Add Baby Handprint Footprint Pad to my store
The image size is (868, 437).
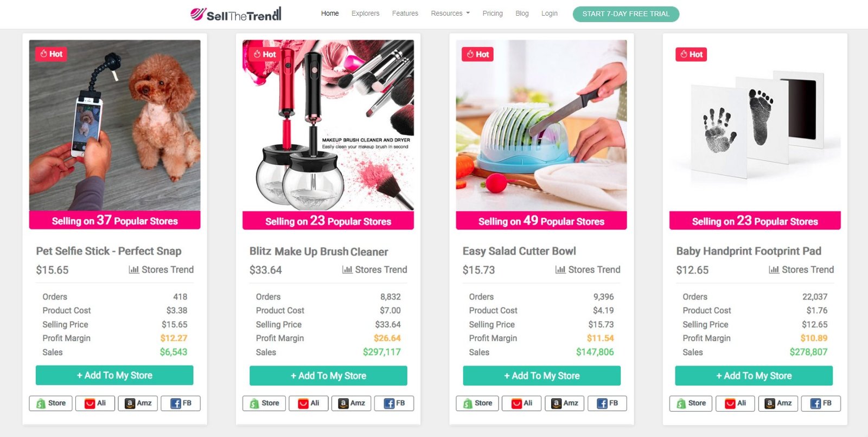754,376
